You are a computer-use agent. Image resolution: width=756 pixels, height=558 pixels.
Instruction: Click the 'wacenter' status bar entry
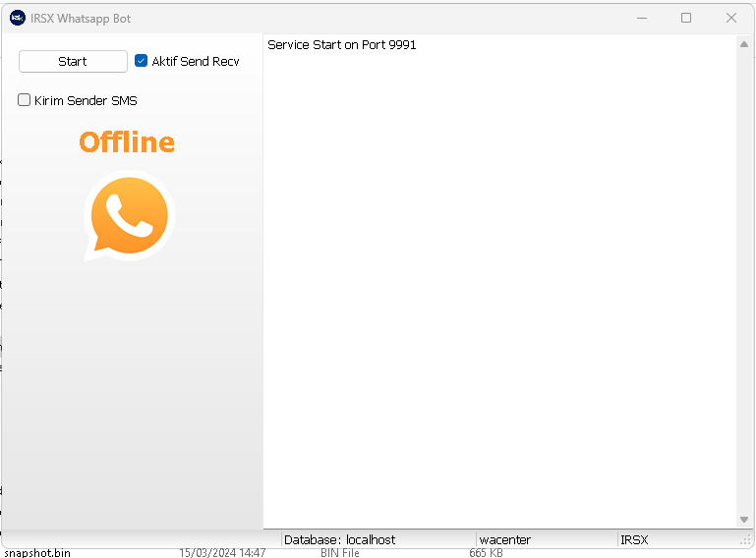click(x=504, y=539)
